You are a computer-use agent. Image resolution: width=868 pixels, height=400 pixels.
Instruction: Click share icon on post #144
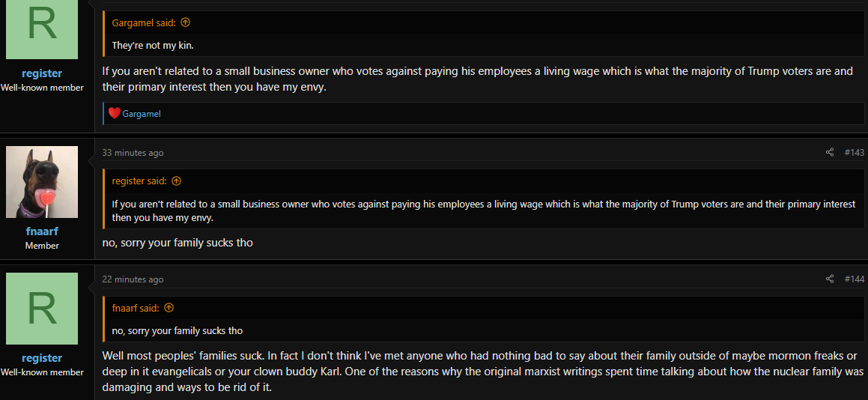(x=829, y=279)
